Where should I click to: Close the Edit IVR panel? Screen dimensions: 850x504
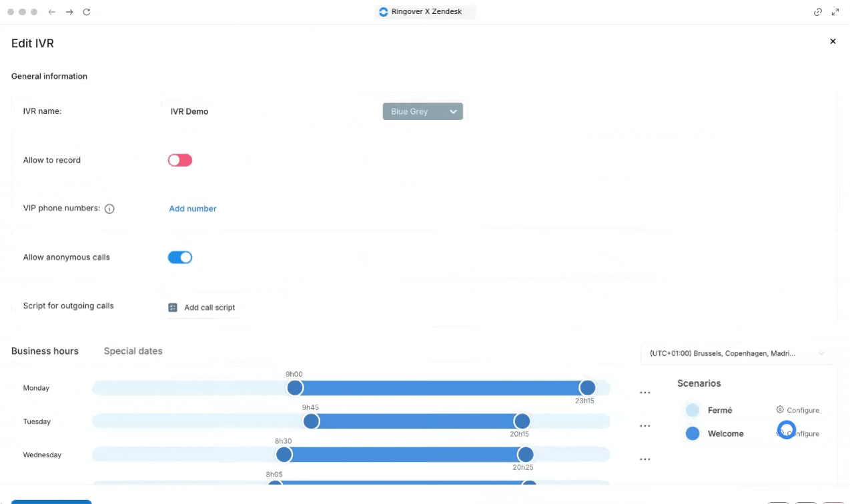[833, 41]
